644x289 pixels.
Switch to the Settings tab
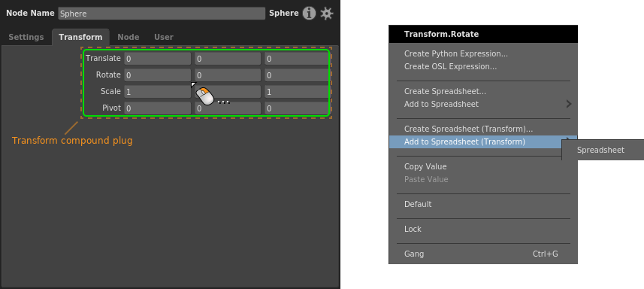pyautogui.click(x=26, y=37)
